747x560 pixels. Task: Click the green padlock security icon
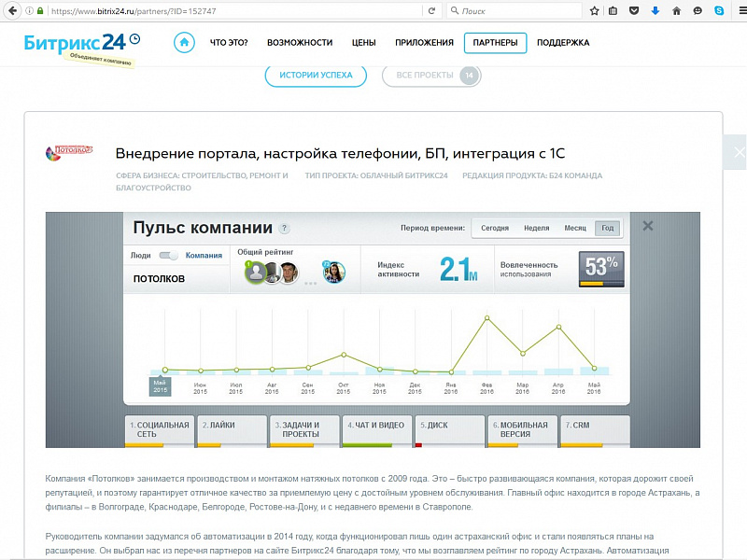pos(40,10)
